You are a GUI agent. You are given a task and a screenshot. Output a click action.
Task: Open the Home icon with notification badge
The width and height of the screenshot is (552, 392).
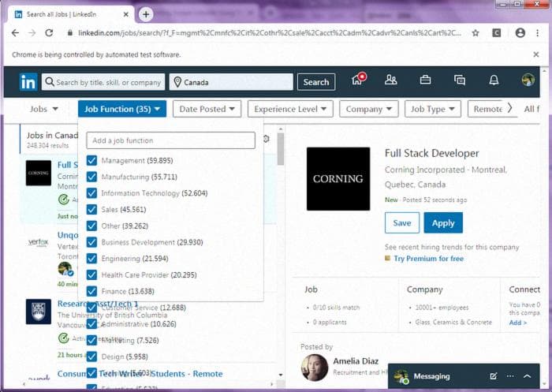359,79
